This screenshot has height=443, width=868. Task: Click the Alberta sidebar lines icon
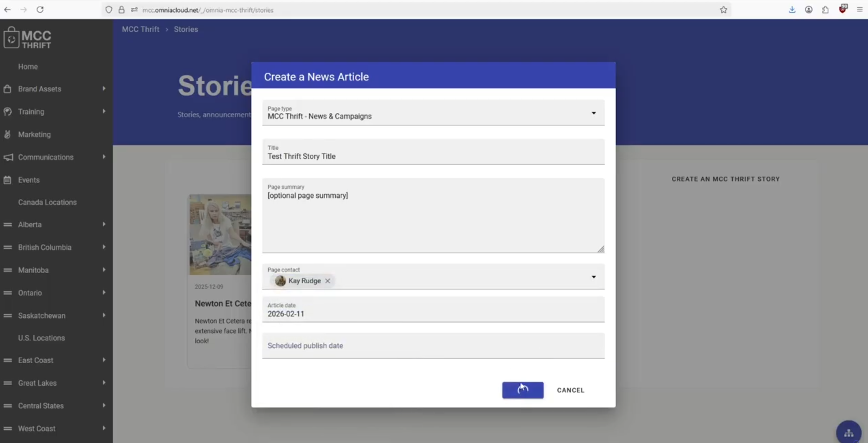[x=7, y=224]
